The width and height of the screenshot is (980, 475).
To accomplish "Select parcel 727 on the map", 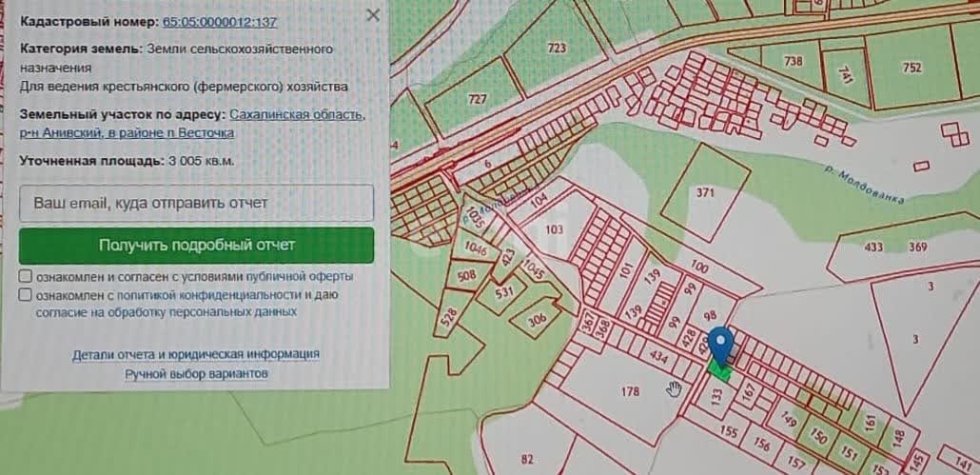I will [x=479, y=100].
